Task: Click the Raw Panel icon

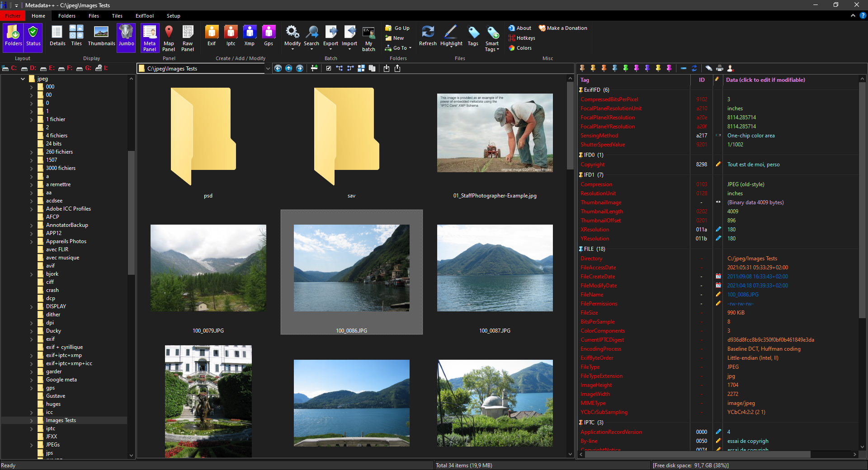Action: point(188,38)
